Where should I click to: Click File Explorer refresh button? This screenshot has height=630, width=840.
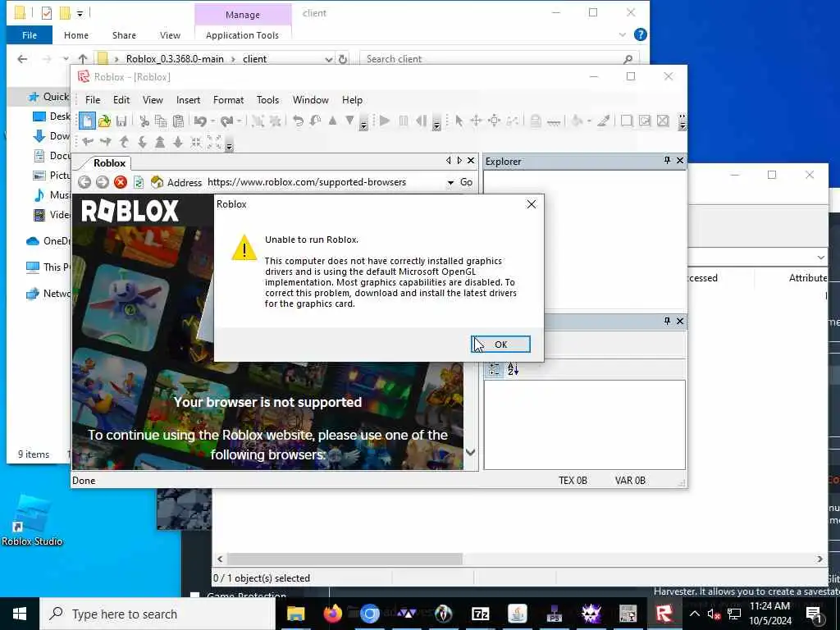343,59
